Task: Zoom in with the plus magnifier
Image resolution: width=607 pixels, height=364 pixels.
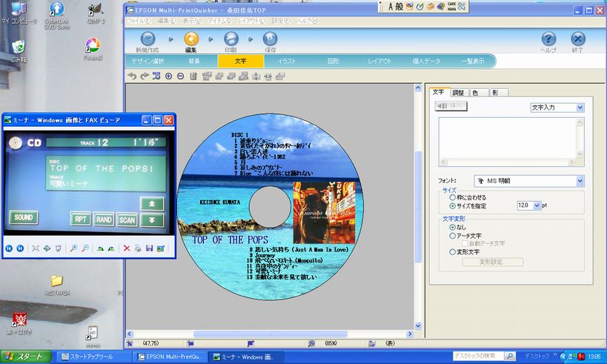Action: point(168,76)
